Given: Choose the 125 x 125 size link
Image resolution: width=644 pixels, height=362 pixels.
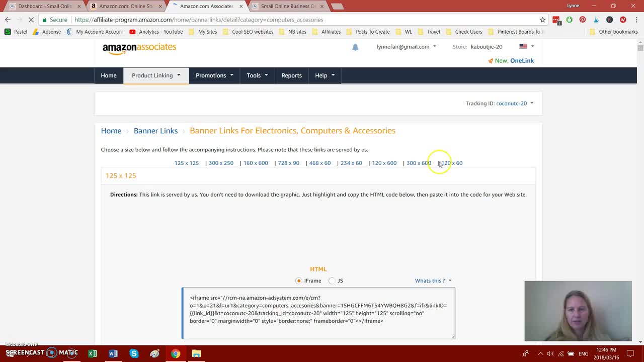Looking at the screenshot, I should (187, 163).
